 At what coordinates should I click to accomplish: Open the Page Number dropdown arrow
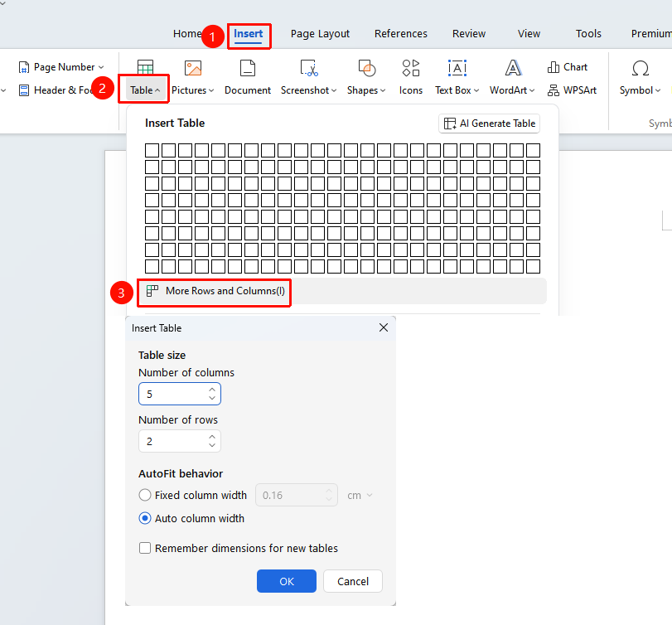pos(101,67)
